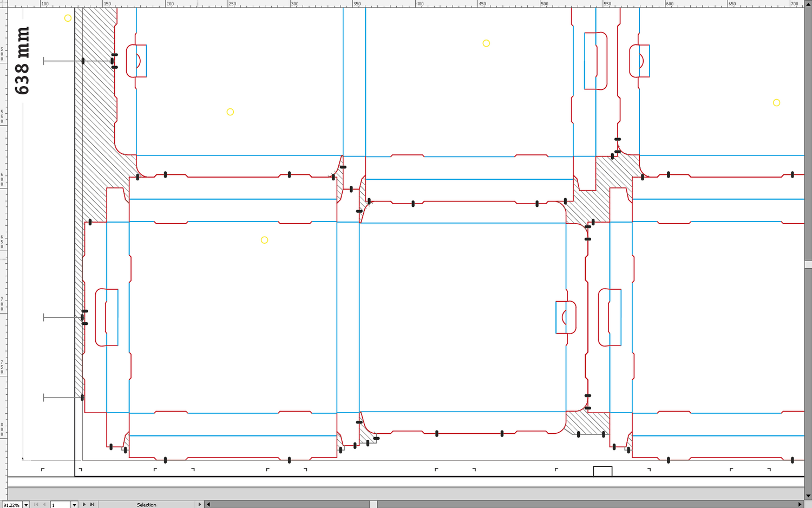Click the small rectangle on the bottom sheet edge
812x508 pixels.
click(603, 471)
